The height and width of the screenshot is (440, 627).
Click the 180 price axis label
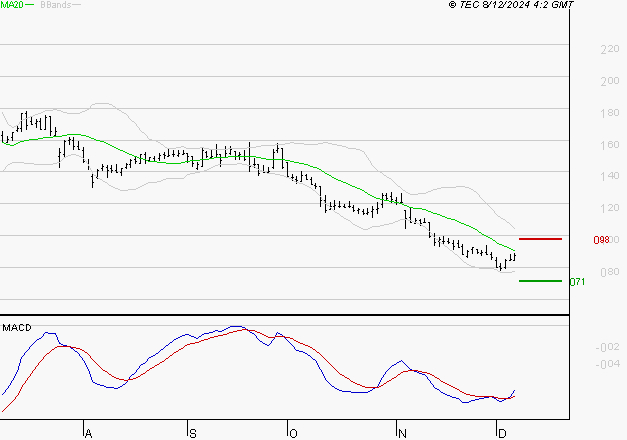610,113
